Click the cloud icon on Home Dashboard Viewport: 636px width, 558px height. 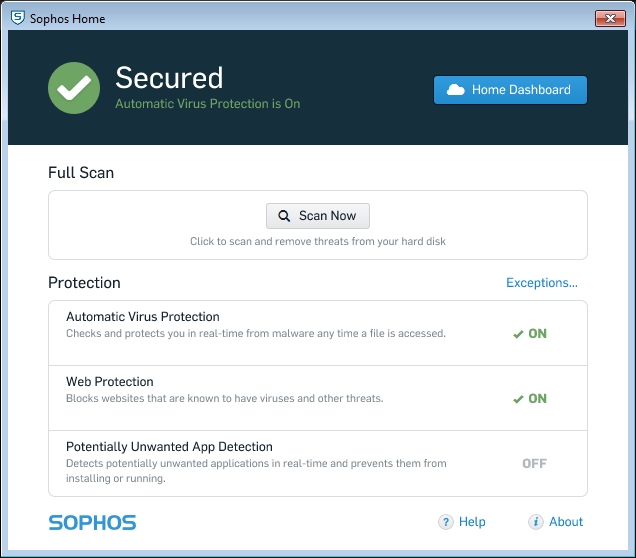(456, 90)
